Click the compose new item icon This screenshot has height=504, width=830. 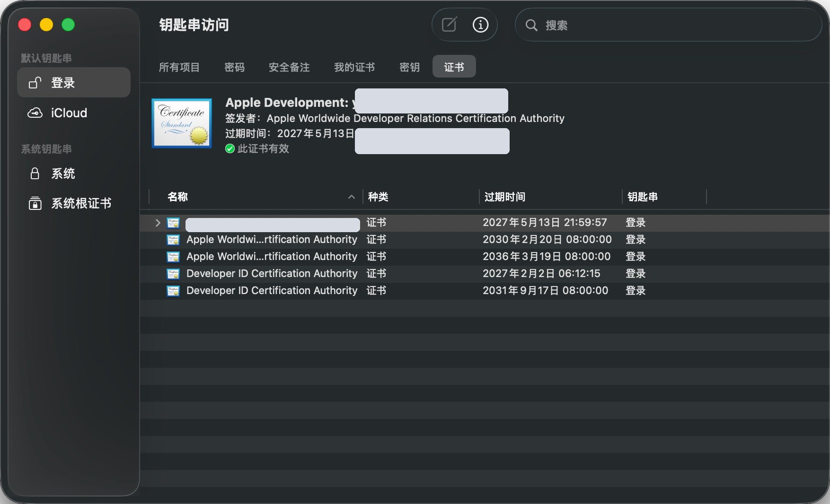(449, 25)
